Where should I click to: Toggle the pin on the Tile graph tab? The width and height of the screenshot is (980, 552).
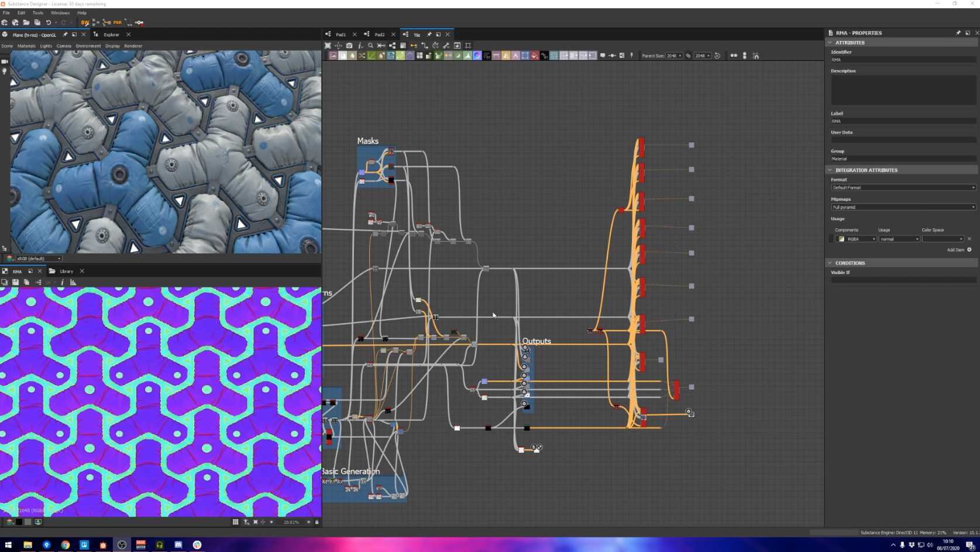(x=429, y=35)
